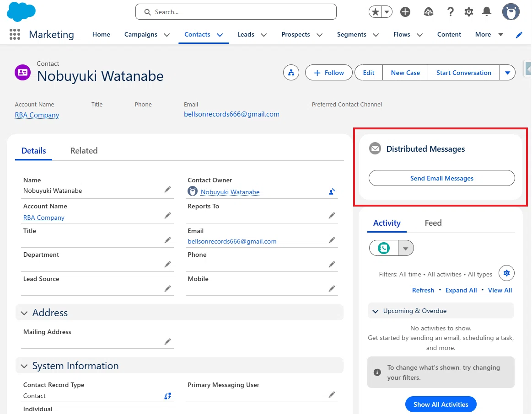Edit the Mobile field pencil icon
The width and height of the screenshot is (532, 414).
[x=332, y=289]
